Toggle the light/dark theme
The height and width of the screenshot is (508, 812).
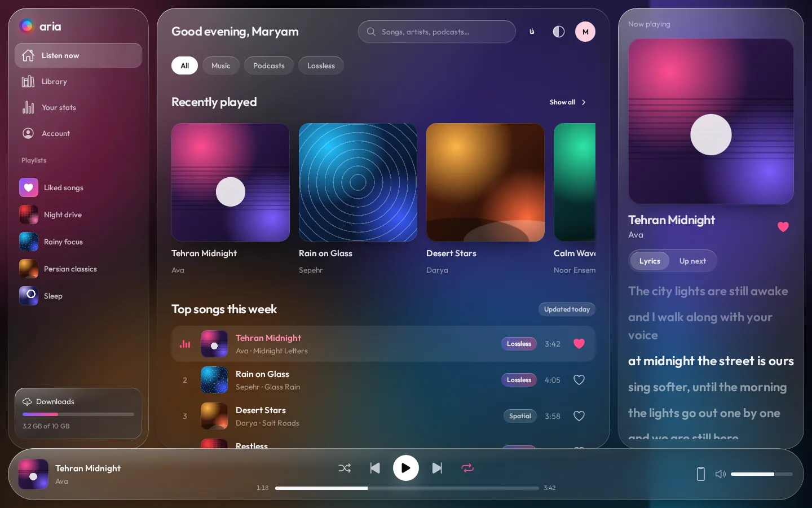[559, 32]
